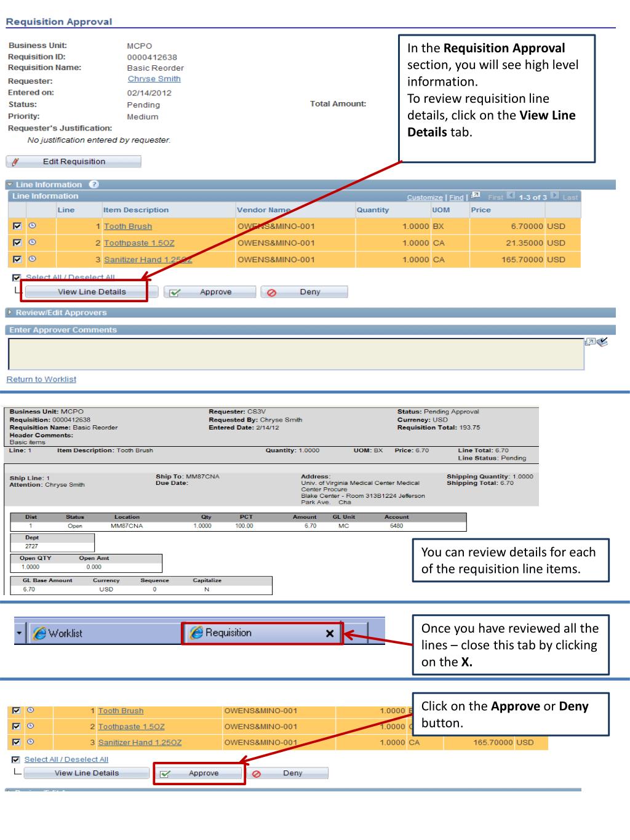
Task: Click clock icon in lower Sanitizer Hand row
Action: [30, 742]
